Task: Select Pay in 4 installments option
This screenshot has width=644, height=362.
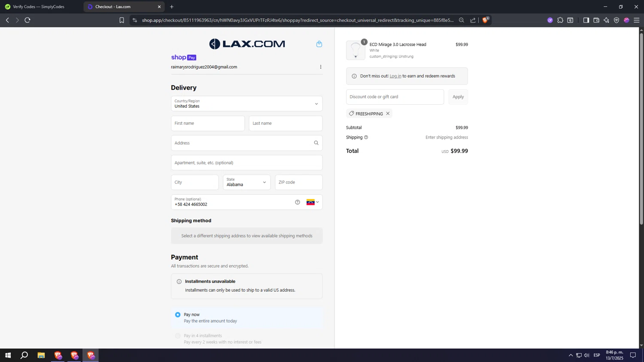Action: 178,336
